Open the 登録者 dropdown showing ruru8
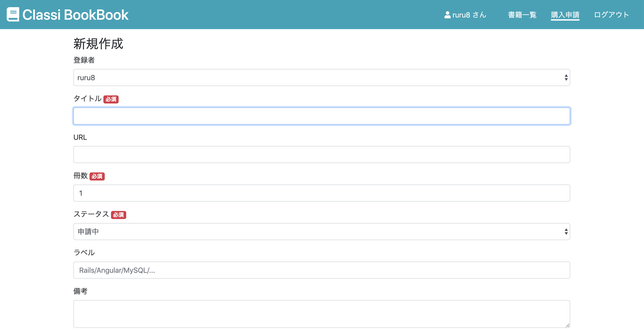The width and height of the screenshot is (644, 331). [x=321, y=77]
